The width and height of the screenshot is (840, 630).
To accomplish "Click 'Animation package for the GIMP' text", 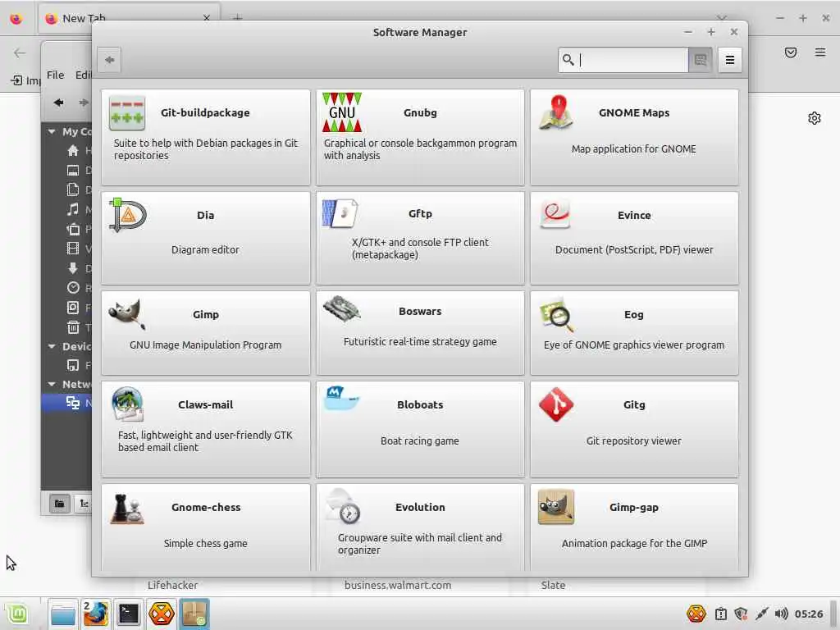I will pyautogui.click(x=634, y=543).
